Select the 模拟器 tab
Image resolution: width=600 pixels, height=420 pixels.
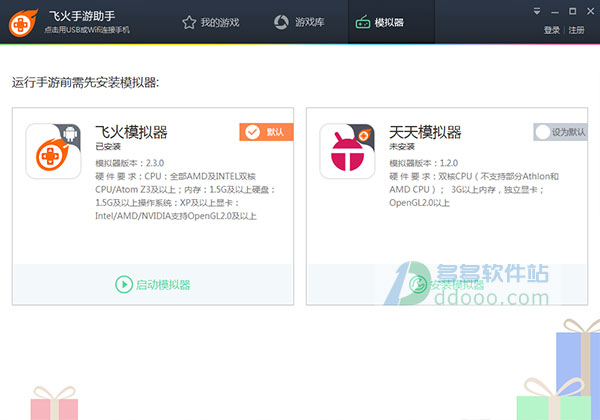tap(391, 22)
